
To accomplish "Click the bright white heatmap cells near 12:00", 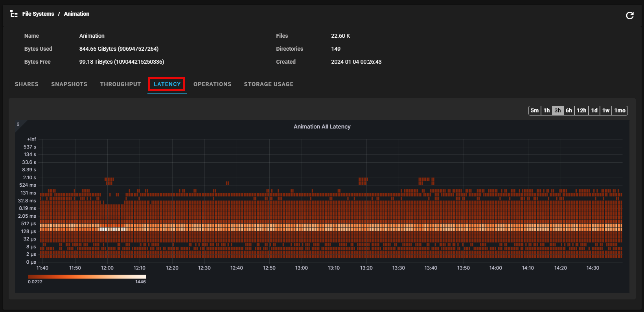I will pyautogui.click(x=113, y=229).
